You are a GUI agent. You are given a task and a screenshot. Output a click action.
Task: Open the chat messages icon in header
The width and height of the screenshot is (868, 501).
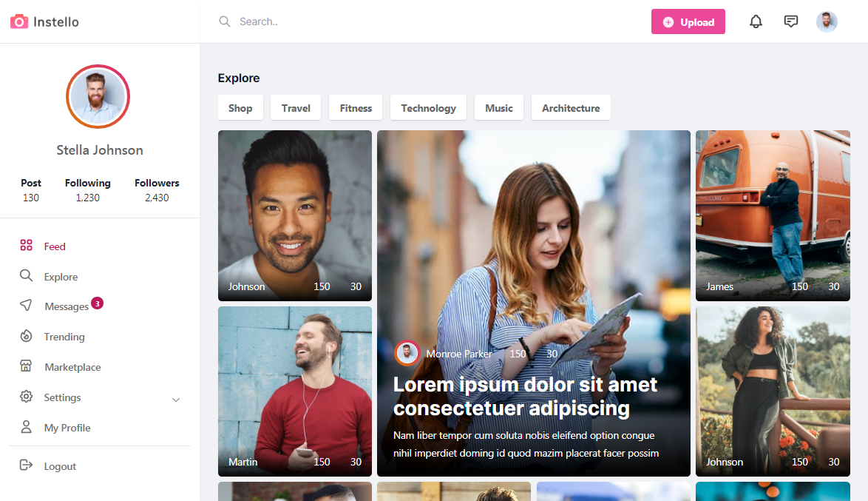click(791, 21)
